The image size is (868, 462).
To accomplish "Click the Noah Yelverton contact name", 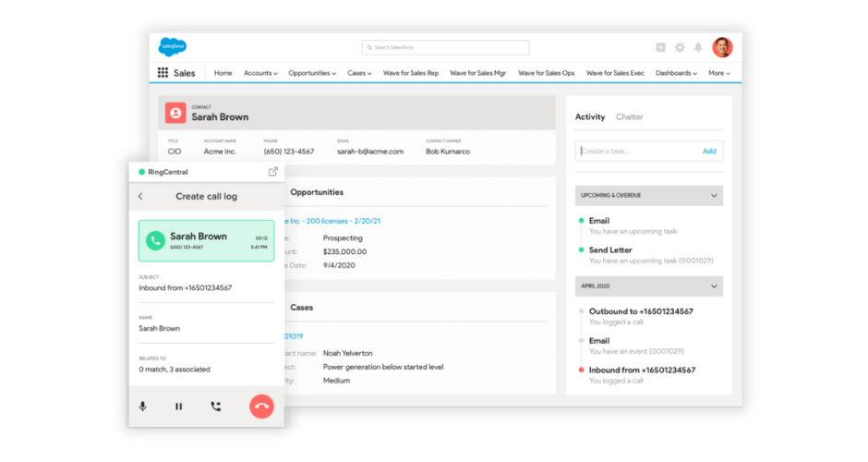I will coord(347,353).
